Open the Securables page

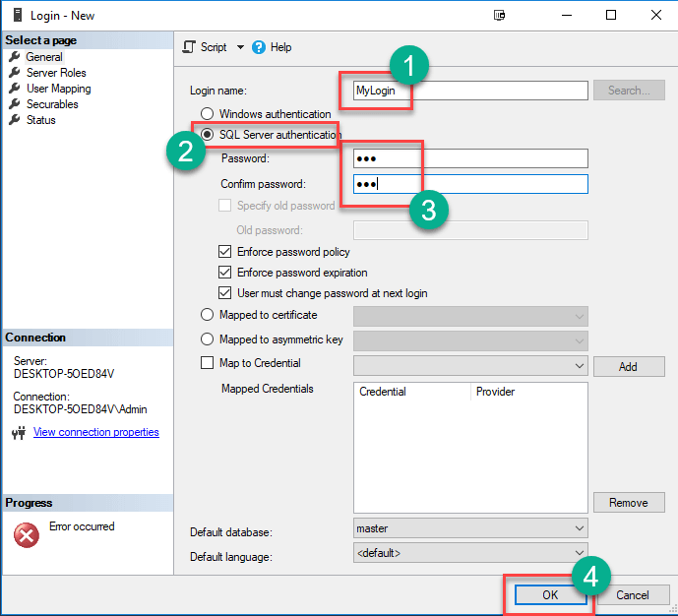click(52, 104)
